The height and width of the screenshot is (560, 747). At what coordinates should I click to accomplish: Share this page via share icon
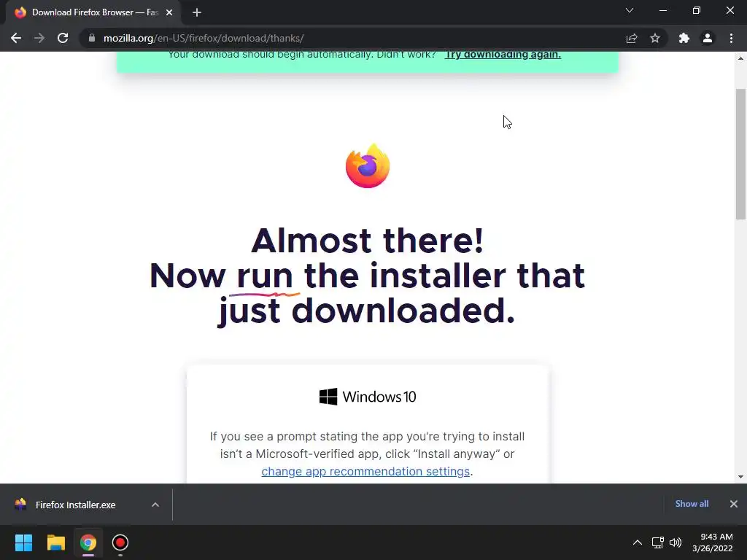pos(632,38)
